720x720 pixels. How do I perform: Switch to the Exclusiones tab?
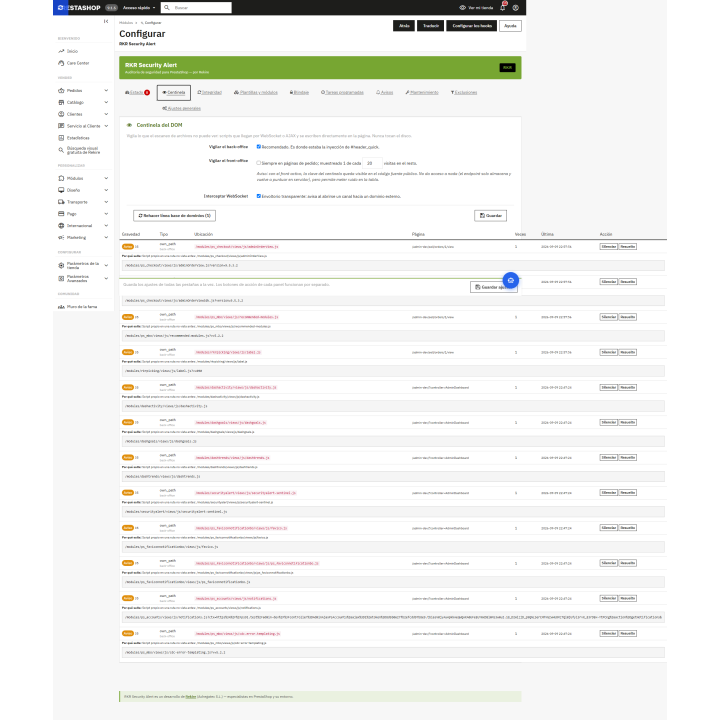pos(464,92)
